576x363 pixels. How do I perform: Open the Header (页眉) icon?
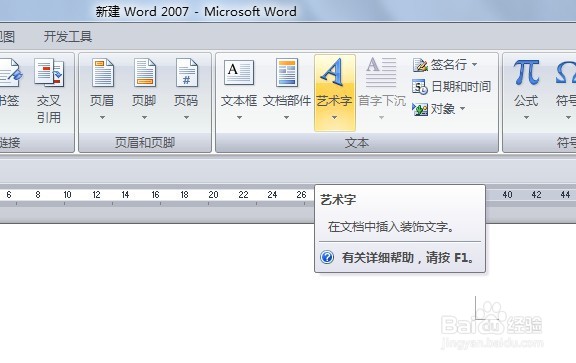[x=102, y=73]
